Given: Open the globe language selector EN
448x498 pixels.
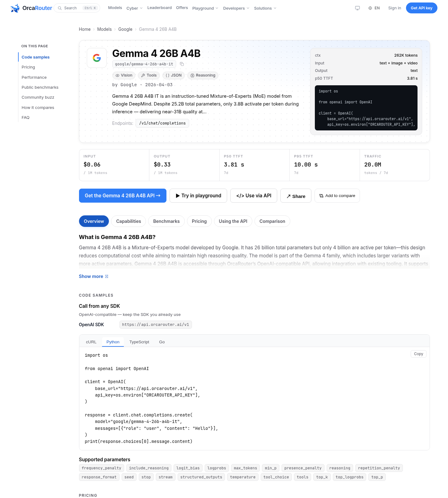Looking at the screenshot, I should coord(374,8).
